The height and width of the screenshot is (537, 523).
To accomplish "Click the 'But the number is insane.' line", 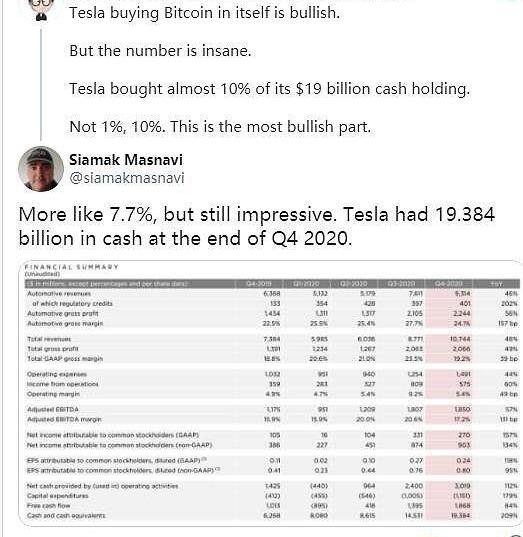I will pyautogui.click(x=160, y=51).
